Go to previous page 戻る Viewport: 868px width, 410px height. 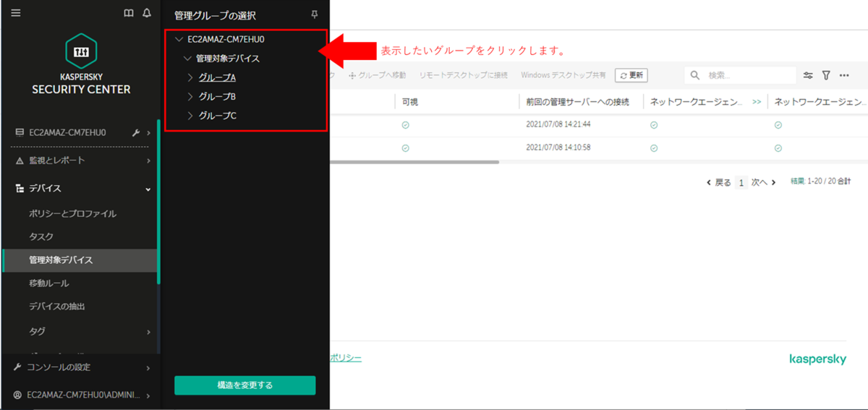[719, 183]
